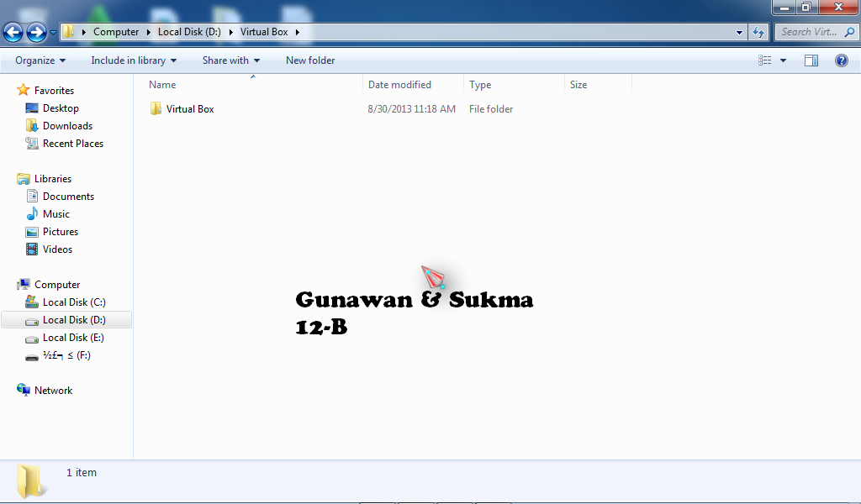Open the address bar history dropdown arrow
The image size is (861, 504).
click(737, 31)
